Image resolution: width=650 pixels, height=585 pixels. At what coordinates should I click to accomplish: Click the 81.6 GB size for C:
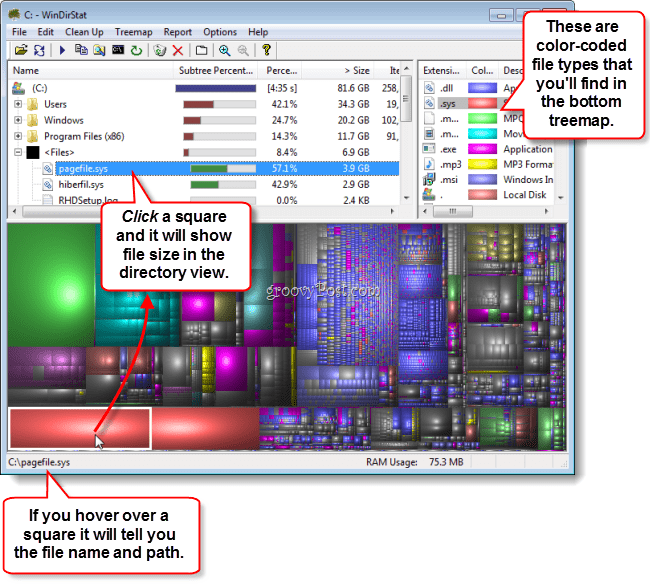pyautogui.click(x=353, y=88)
